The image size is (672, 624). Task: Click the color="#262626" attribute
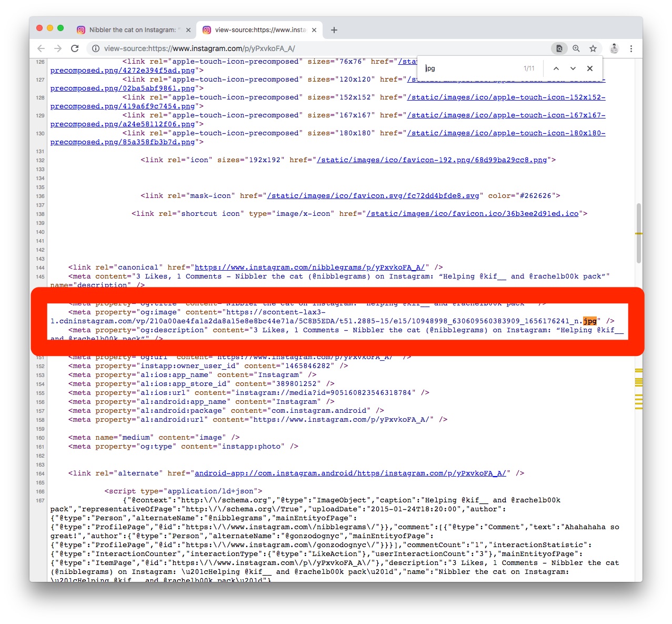(x=521, y=196)
